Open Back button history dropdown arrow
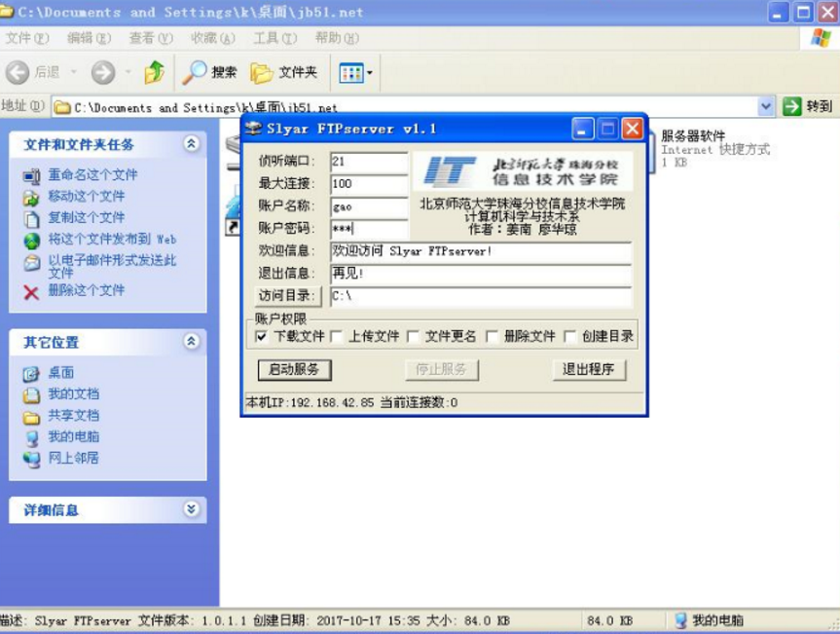This screenshot has height=634, width=840. (73, 72)
